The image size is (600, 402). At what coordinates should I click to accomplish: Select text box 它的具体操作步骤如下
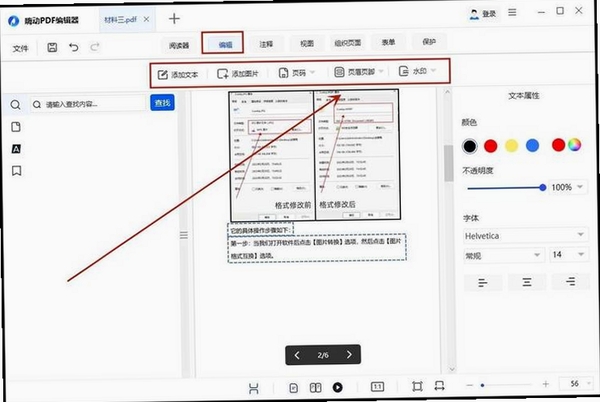point(261,230)
